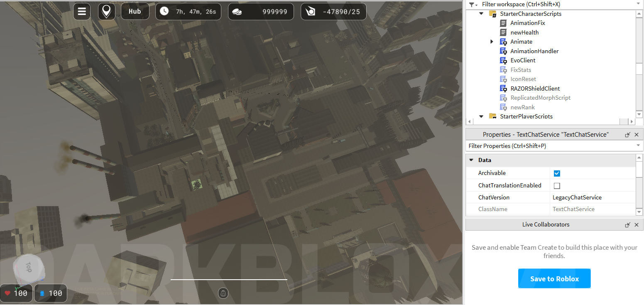Click the health heart indicator showing 100
The width and height of the screenshot is (644, 305).
point(16,293)
